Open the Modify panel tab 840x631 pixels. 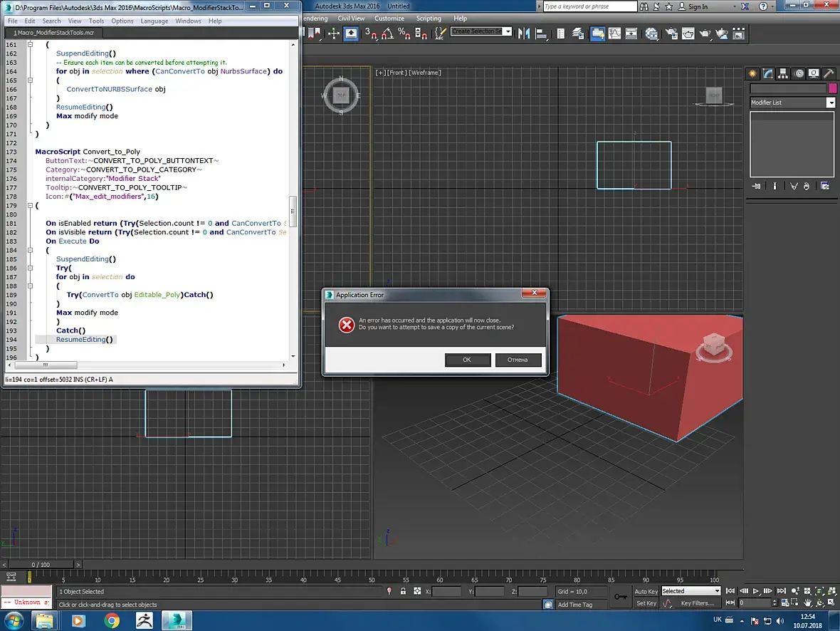coord(768,73)
